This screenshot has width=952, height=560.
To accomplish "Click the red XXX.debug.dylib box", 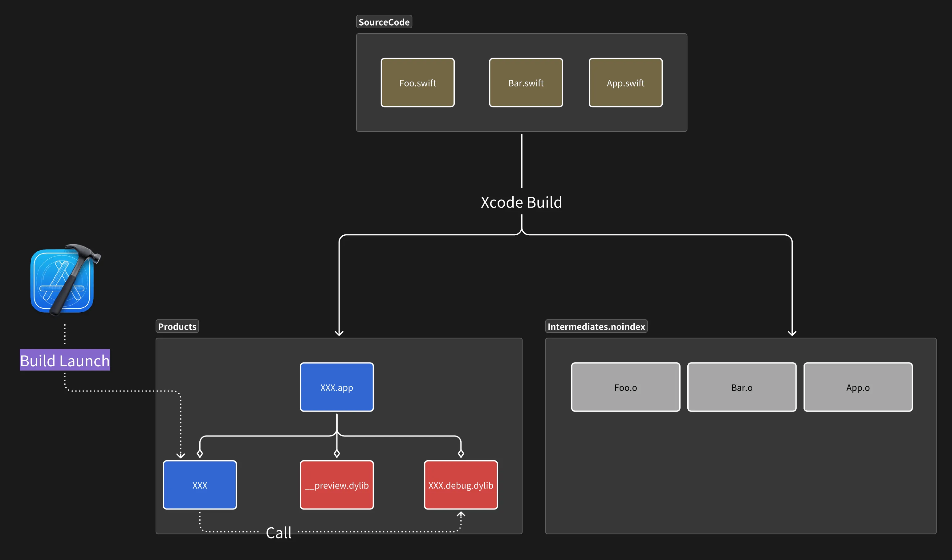I will click(461, 485).
